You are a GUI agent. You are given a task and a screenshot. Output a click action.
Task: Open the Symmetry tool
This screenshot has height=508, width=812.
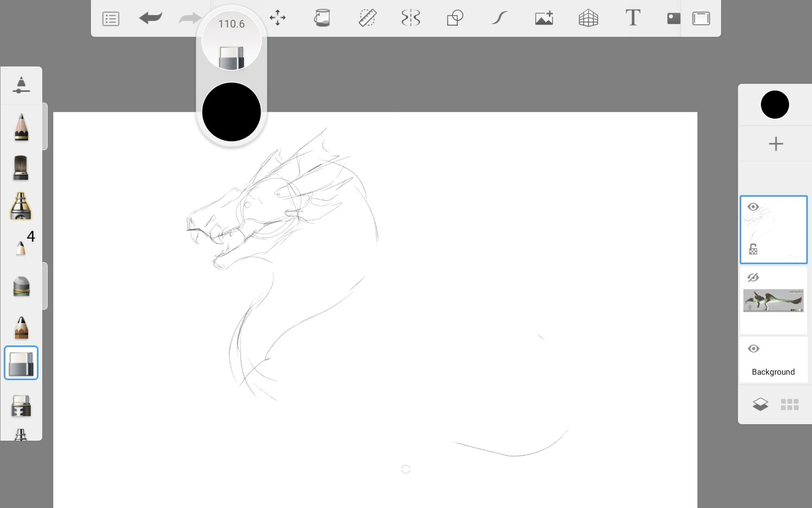coord(411,18)
